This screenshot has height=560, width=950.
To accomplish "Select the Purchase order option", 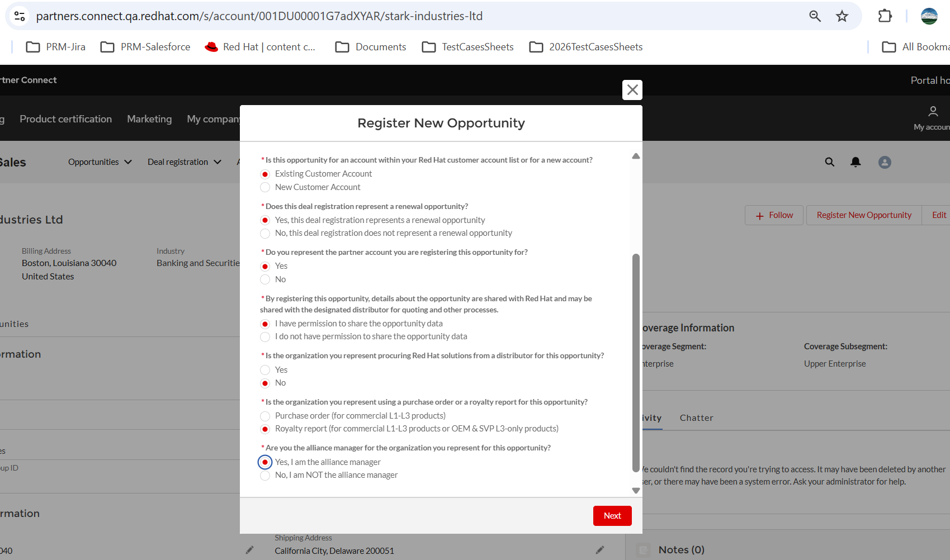I will (x=265, y=416).
